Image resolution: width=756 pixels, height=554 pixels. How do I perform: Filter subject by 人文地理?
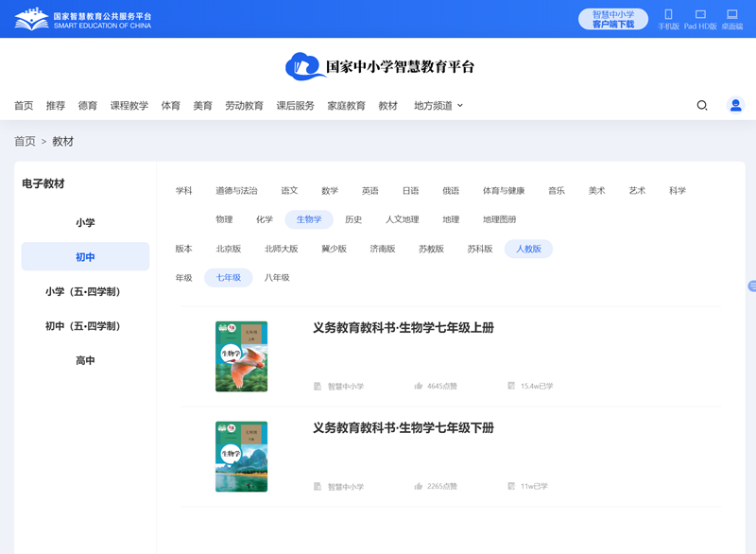click(403, 219)
